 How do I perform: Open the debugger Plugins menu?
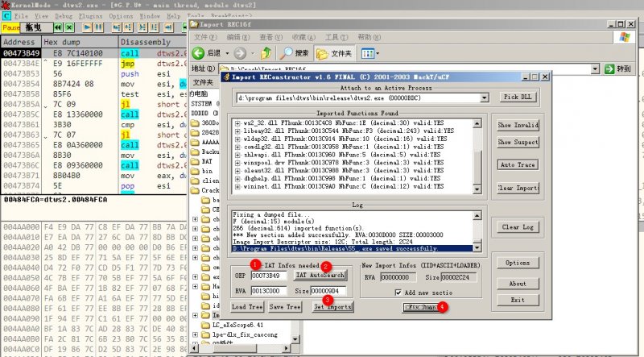pyautogui.click(x=90, y=16)
